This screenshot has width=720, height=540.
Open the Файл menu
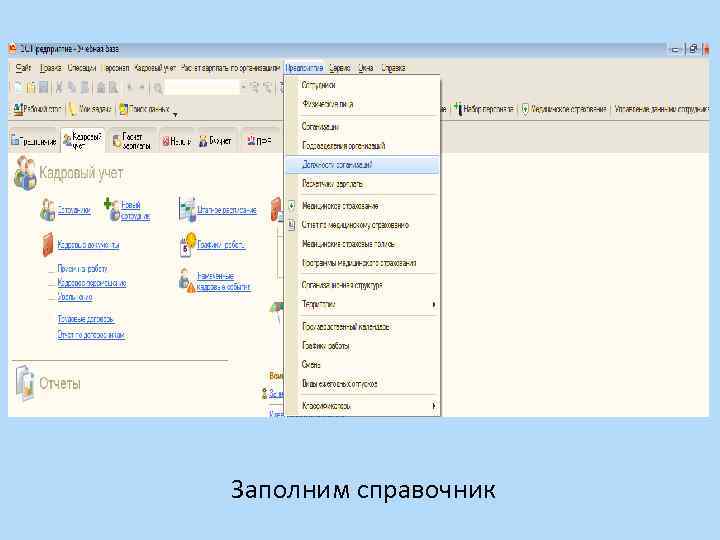[23, 68]
